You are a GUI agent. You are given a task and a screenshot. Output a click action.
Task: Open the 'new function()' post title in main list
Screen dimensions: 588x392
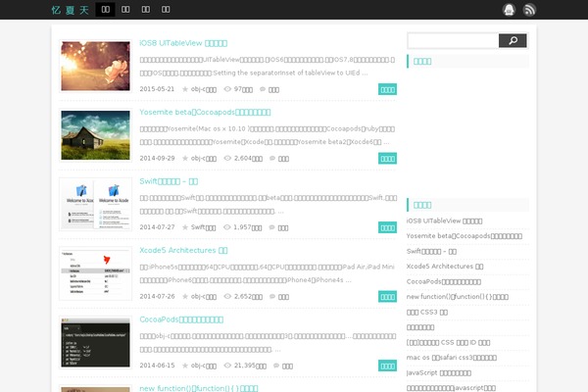pos(199,388)
